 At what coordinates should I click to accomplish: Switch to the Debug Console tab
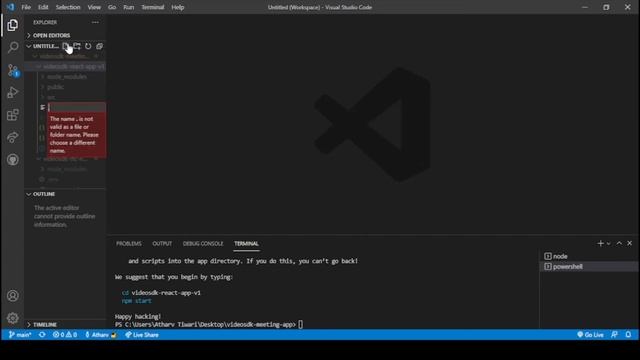click(203, 244)
